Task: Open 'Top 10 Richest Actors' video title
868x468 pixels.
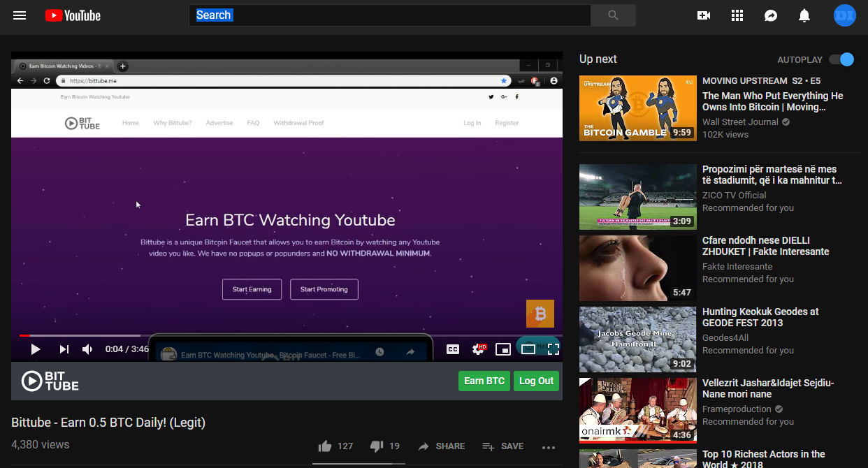Action: pos(764,460)
